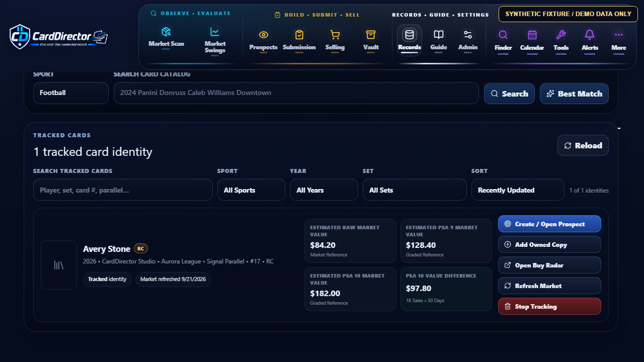Screen dimensions: 644x362
Task: Open the Market Swings chart icon
Action: click(x=215, y=32)
